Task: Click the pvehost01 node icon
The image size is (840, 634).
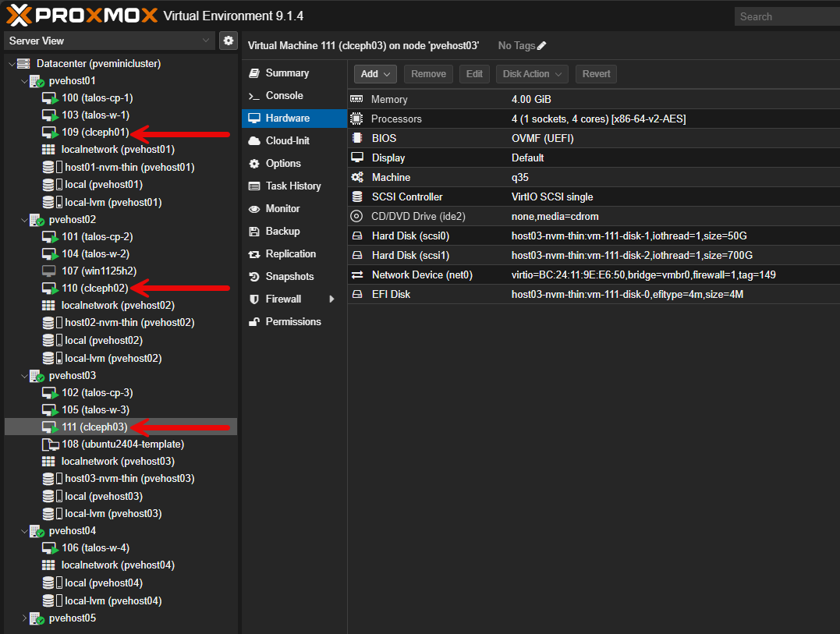Action: (37, 81)
